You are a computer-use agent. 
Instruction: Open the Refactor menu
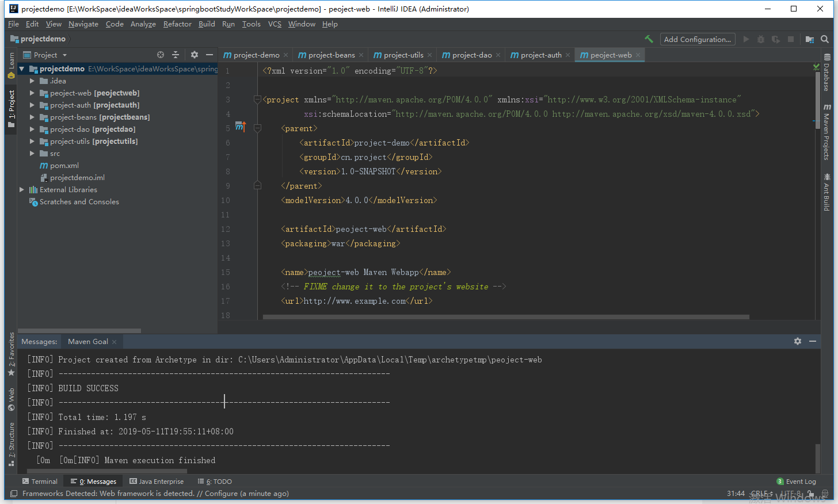[177, 24]
